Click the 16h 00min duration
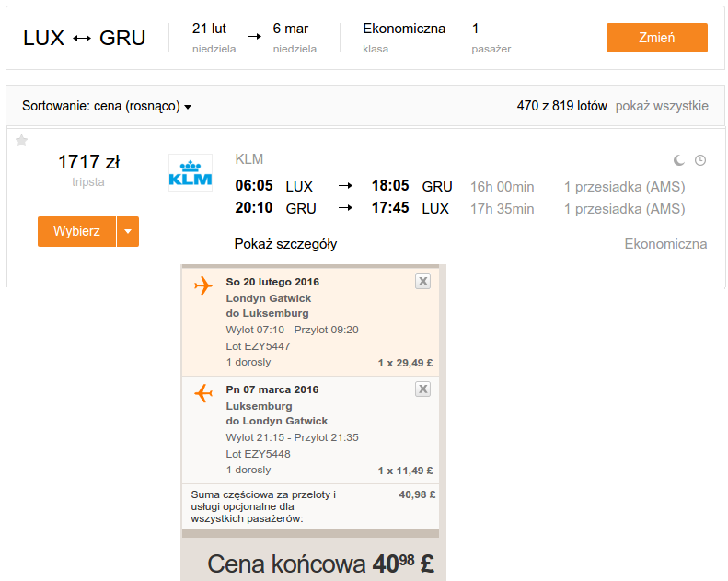The width and height of the screenshot is (728, 581). coord(503,187)
